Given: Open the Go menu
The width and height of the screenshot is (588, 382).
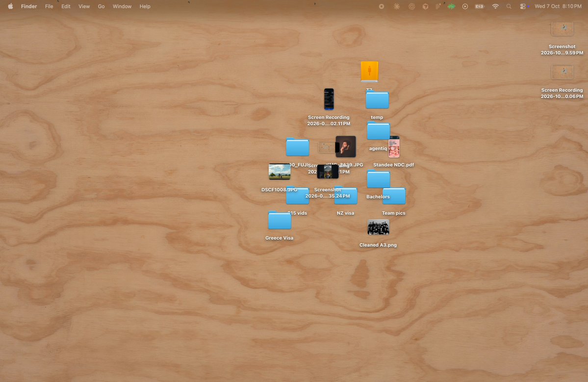Looking at the screenshot, I should tap(101, 6).
